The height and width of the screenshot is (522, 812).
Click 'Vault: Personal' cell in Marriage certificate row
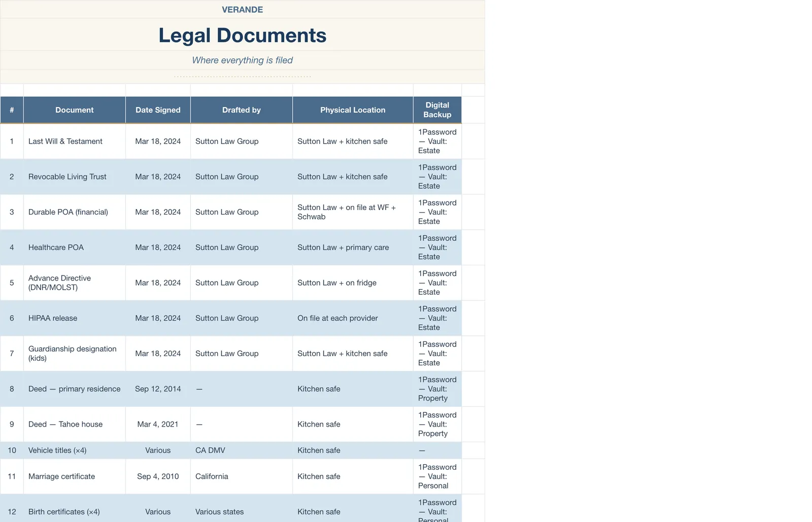pyautogui.click(x=437, y=476)
